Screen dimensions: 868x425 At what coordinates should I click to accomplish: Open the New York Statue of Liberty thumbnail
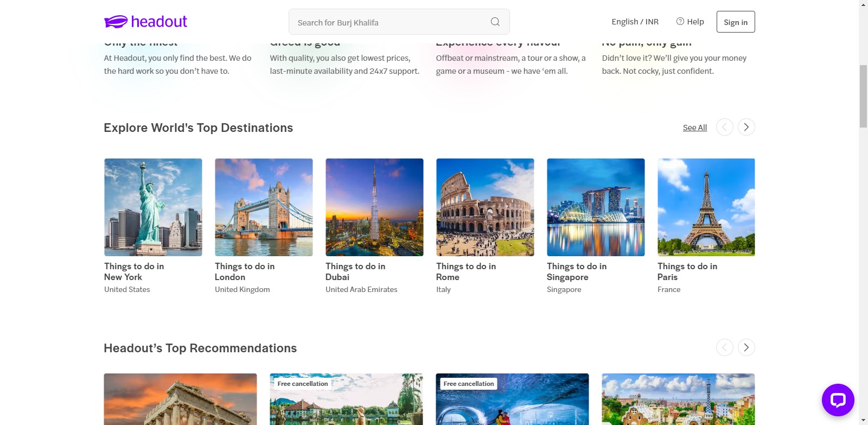tap(153, 207)
